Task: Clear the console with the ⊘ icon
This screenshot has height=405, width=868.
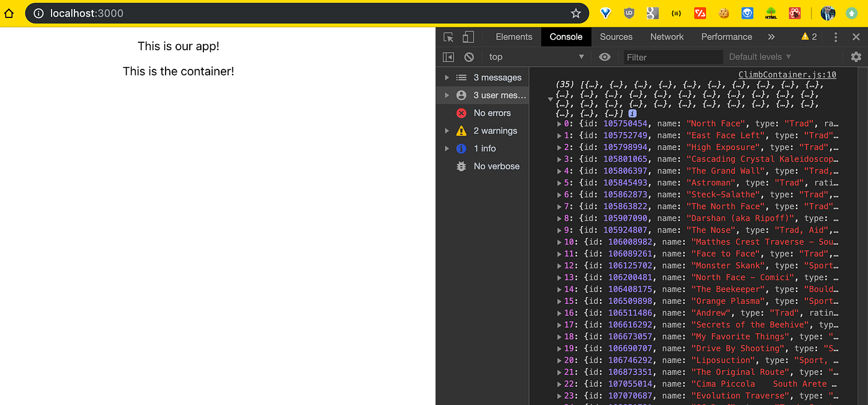Action: click(469, 56)
